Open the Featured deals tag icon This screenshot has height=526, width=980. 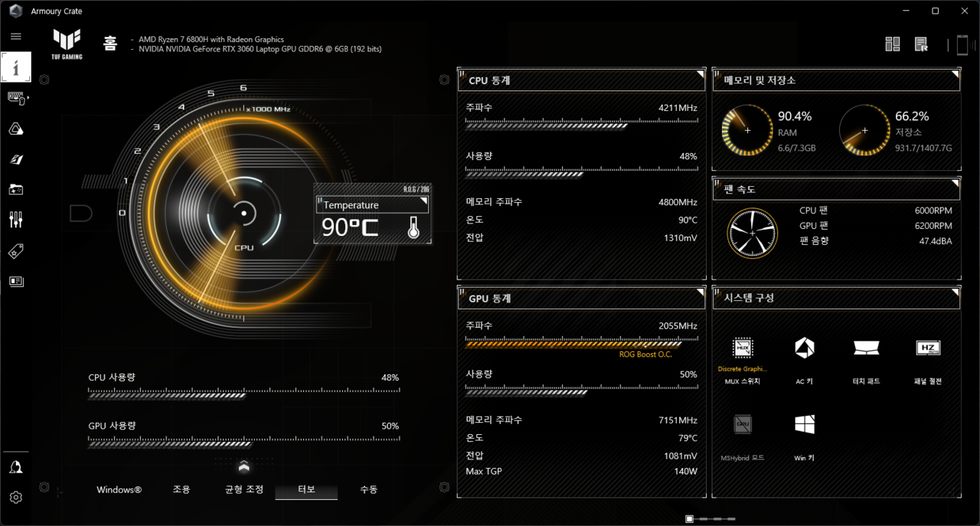click(x=16, y=251)
